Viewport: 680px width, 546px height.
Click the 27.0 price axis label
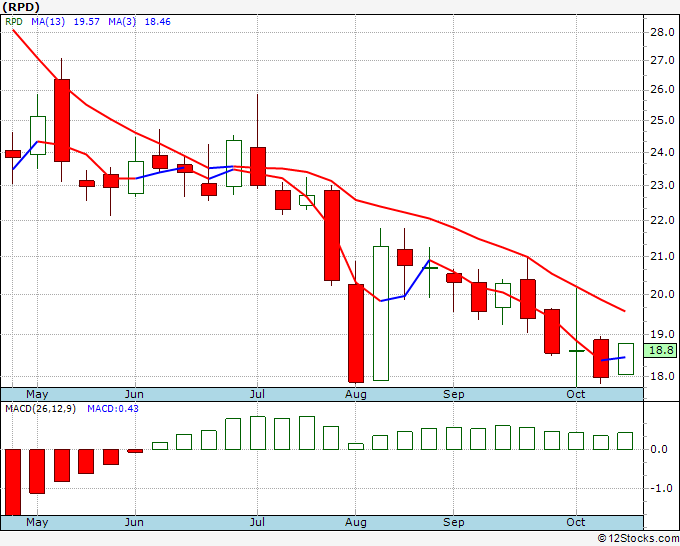[x=662, y=60]
